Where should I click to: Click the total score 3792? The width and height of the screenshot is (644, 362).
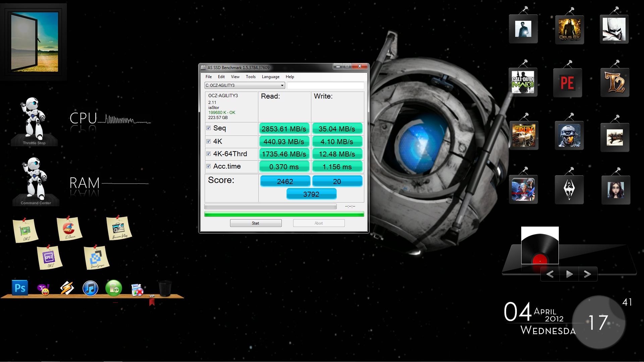point(311,194)
